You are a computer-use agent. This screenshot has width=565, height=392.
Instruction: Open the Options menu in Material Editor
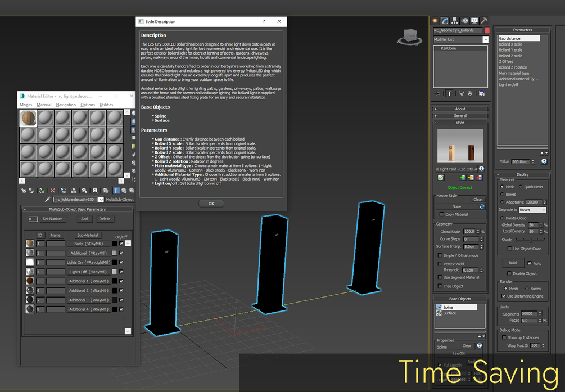(88, 105)
